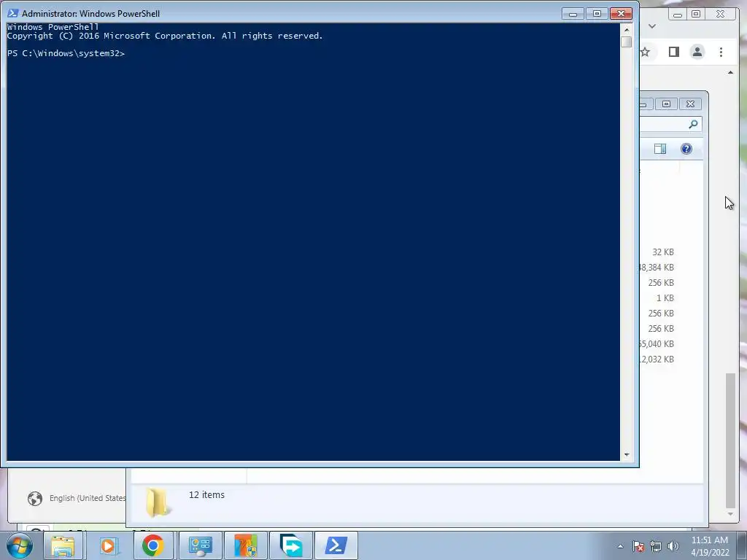
Task: Select the 2,032 KB file size entry
Action: 657,359
